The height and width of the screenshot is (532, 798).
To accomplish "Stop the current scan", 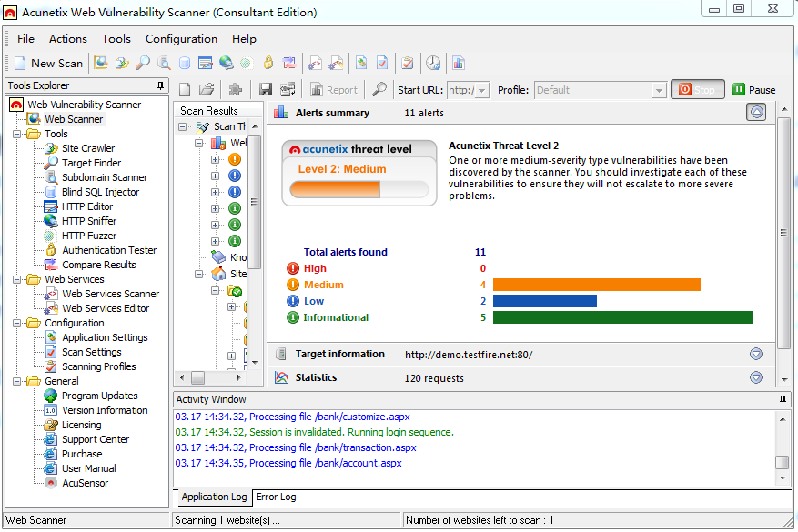I will coord(697,89).
